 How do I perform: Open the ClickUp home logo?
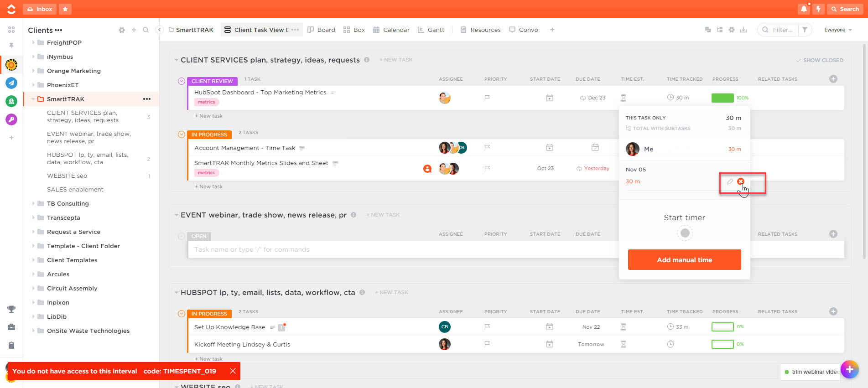pyautogui.click(x=11, y=9)
